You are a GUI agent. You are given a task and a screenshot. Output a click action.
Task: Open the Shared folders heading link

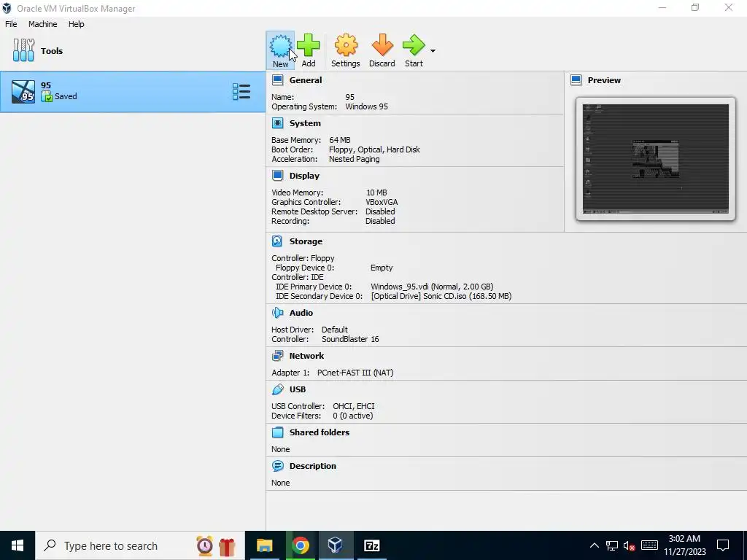coord(320,432)
